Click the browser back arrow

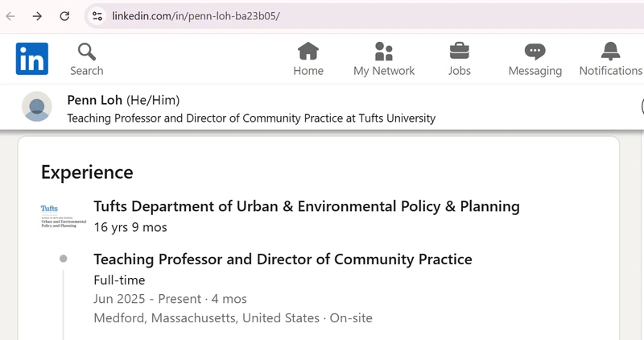coord(10,16)
